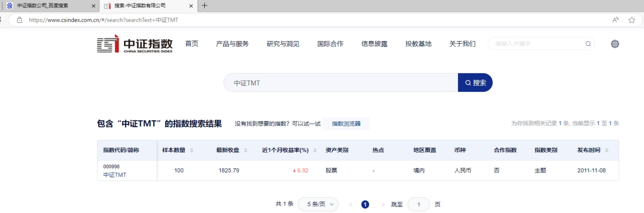The image size is (644, 213).
Task: Click the 指数代码/简称 column header
Action: click(121, 151)
